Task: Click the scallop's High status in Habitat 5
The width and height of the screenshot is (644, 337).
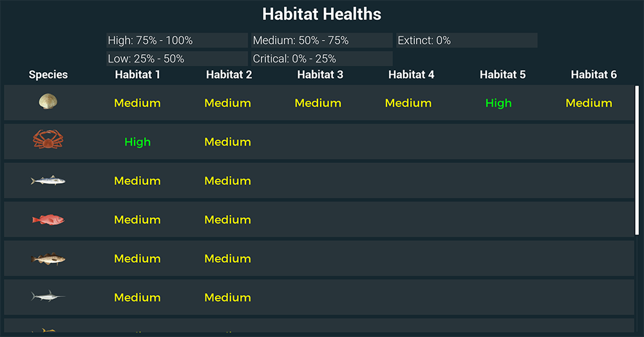Action: click(x=498, y=103)
